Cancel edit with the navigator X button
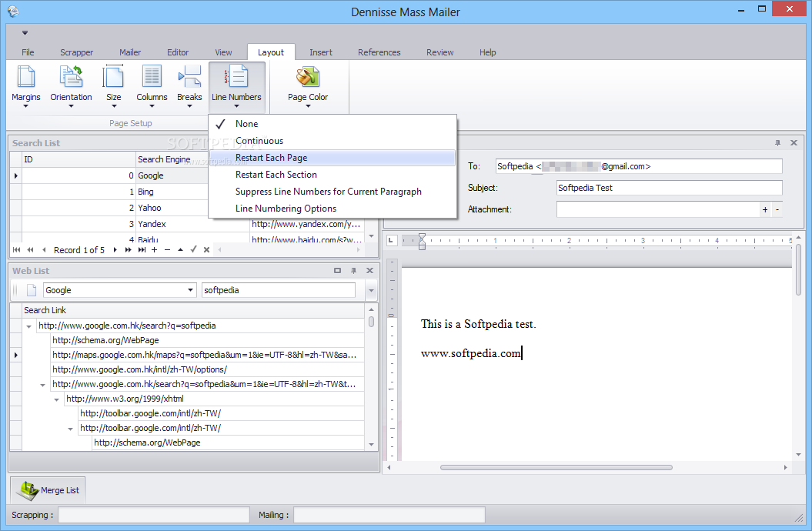This screenshot has height=531, width=812. (x=206, y=250)
